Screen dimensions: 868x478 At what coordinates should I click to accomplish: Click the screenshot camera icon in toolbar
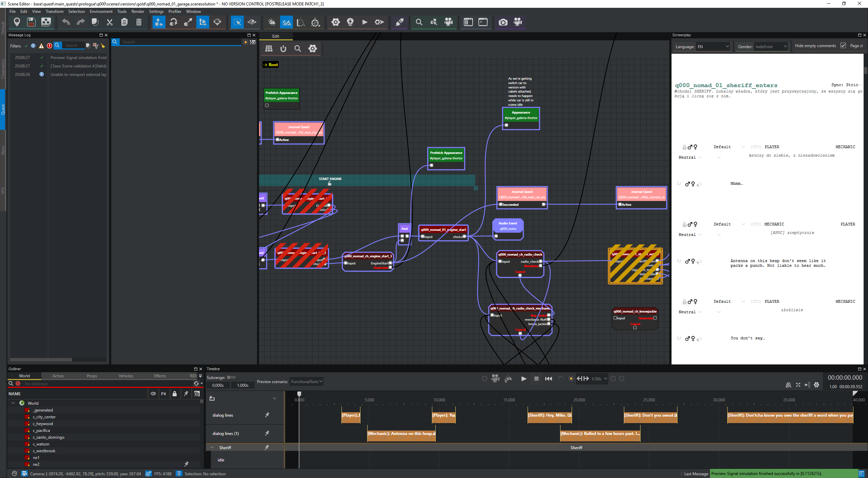[x=503, y=22]
